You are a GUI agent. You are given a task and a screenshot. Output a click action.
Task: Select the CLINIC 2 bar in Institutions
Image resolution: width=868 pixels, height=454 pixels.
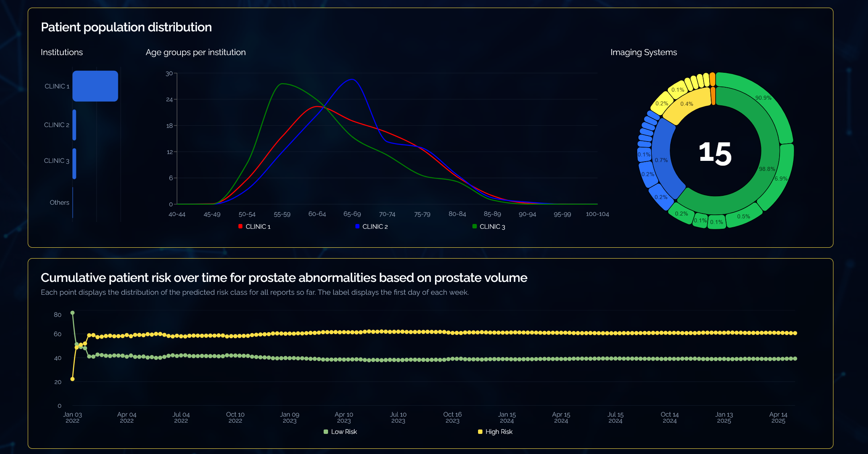pos(74,125)
